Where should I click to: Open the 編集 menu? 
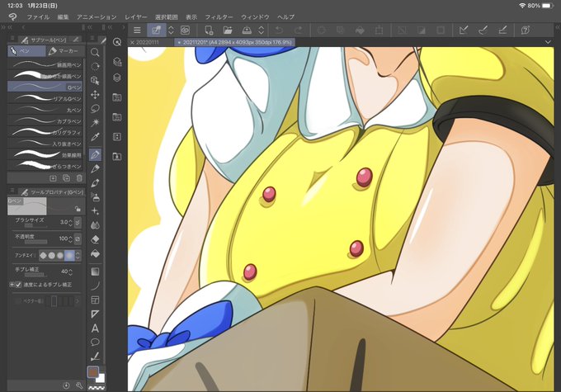click(63, 17)
